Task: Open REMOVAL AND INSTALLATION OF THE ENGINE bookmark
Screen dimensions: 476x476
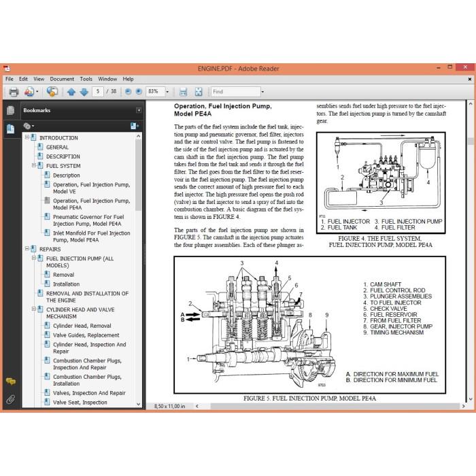Action: click(x=88, y=297)
